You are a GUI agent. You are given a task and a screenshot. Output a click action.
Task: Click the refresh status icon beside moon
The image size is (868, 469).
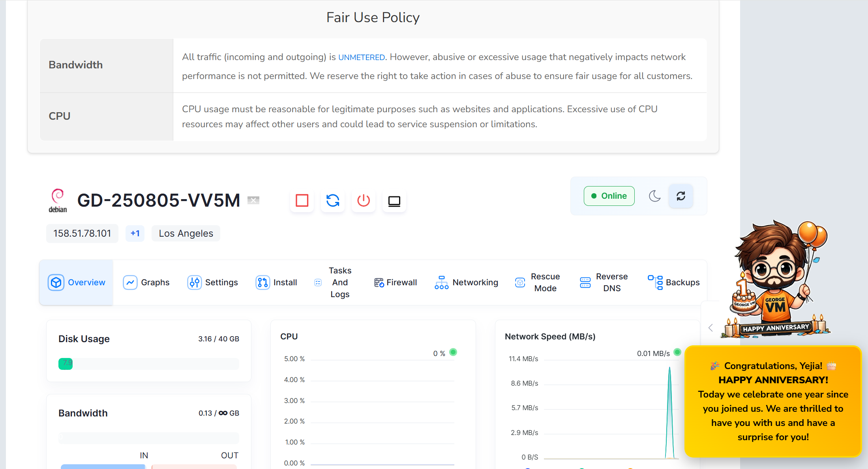(x=681, y=196)
